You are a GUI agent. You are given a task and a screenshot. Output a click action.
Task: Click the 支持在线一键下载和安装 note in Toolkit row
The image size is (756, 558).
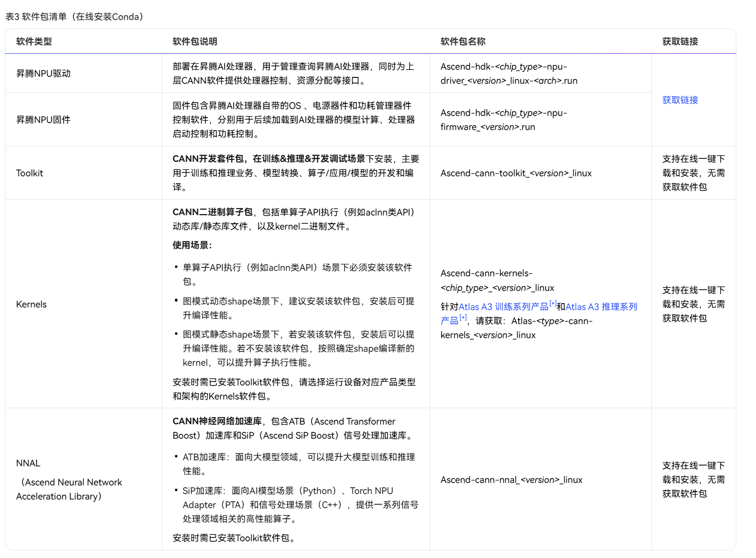693,173
